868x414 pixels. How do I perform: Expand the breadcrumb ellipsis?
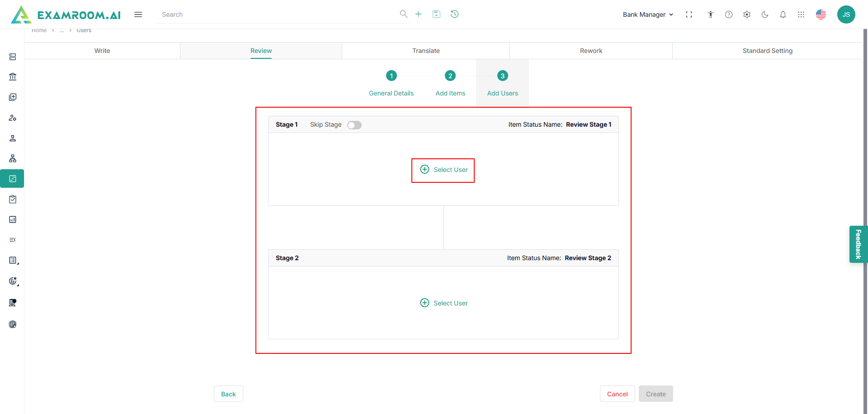pos(61,30)
